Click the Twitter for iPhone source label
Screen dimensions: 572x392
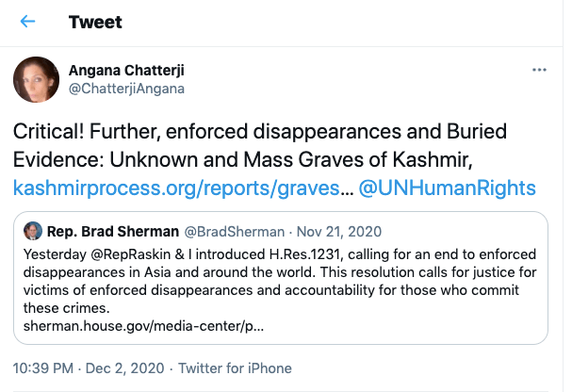pos(236,367)
